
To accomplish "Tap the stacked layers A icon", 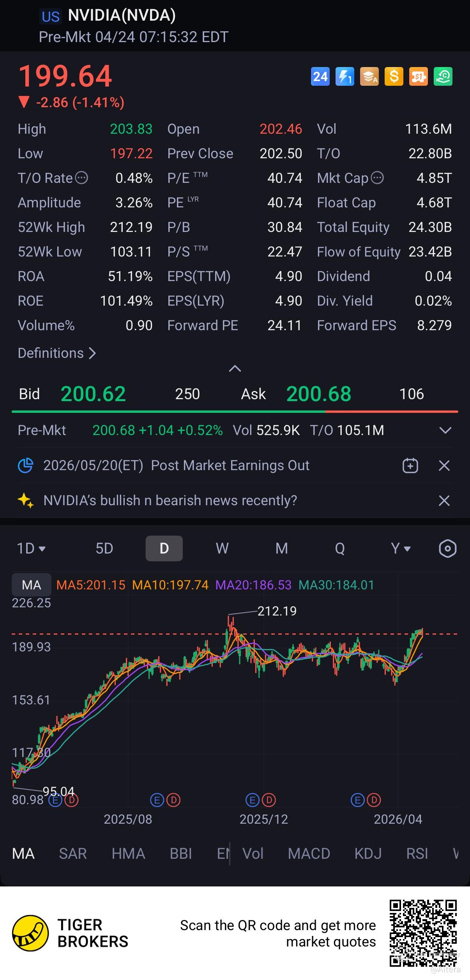I will pos(369,76).
